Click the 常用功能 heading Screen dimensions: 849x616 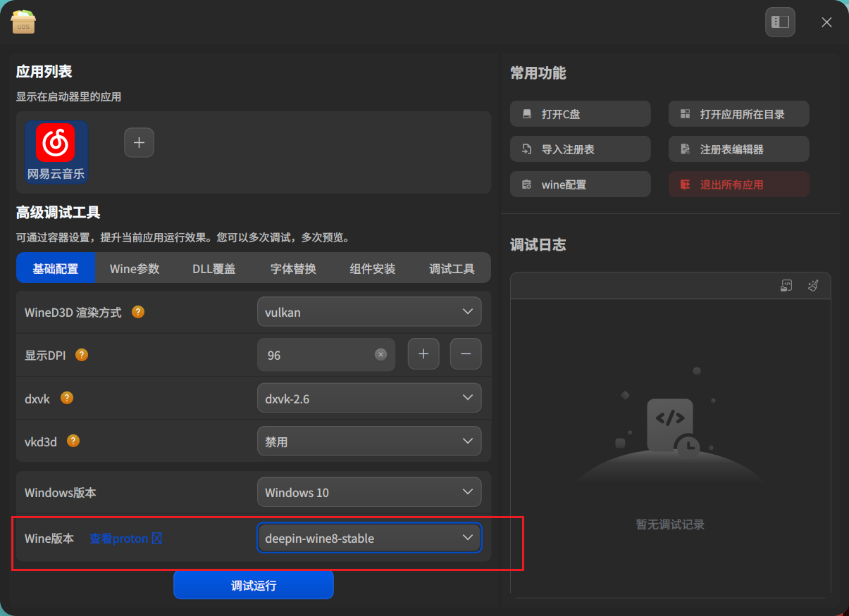[x=538, y=73]
